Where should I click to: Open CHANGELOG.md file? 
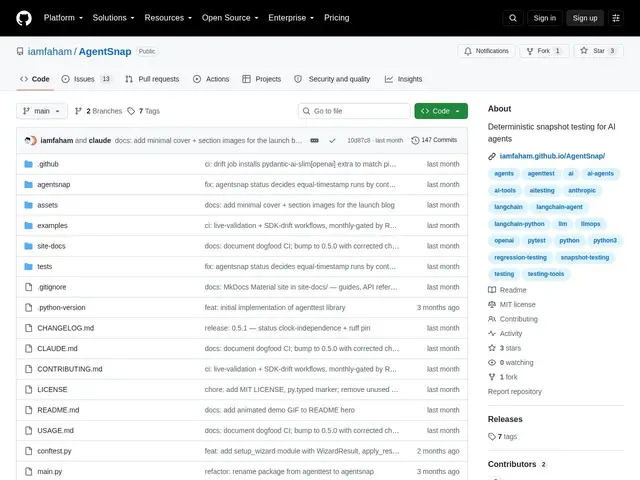[66, 328]
